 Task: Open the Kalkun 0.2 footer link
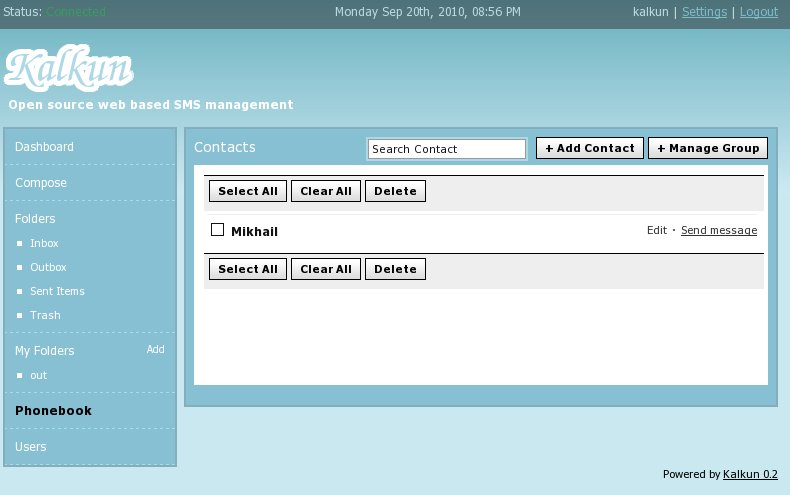point(750,474)
